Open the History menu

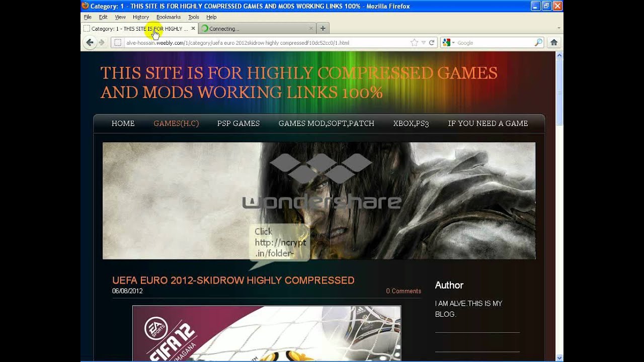tap(141, 17)
